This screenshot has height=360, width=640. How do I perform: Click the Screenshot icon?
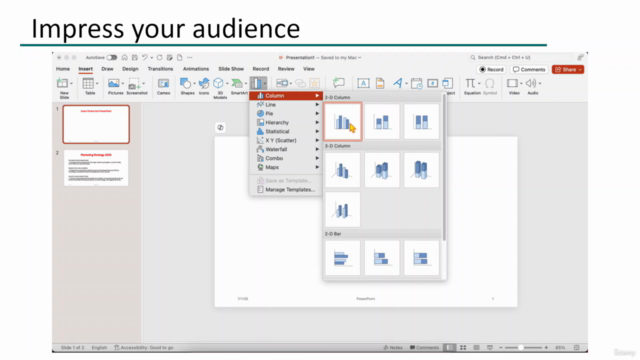pos(134,84)
